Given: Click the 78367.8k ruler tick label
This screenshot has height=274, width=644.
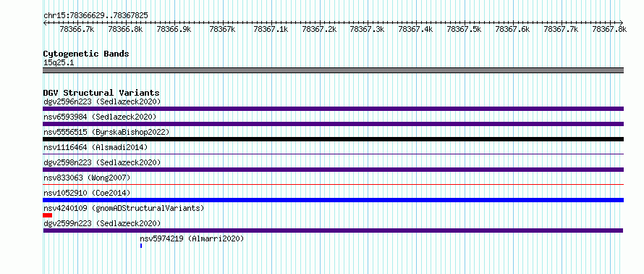Looking at the screenshot, I should point(609,29).
